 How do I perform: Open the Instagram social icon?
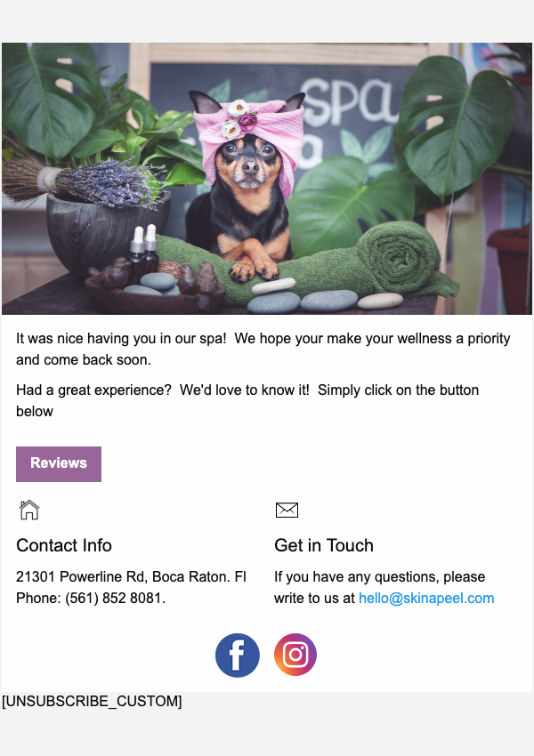pos(295,655)
